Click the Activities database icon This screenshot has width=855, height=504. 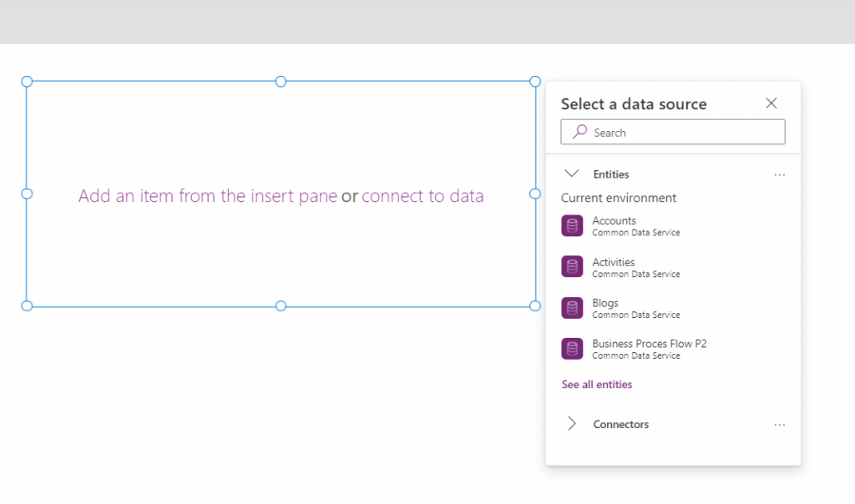[572, 266]
